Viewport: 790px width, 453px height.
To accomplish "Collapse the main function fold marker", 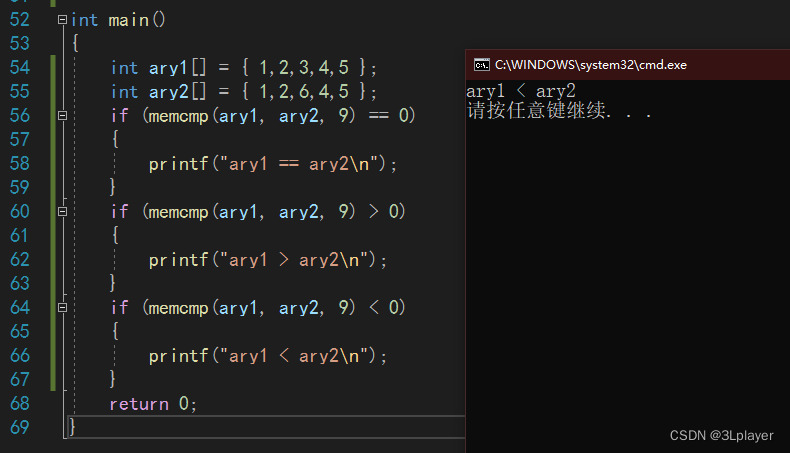I will (62, 20).
